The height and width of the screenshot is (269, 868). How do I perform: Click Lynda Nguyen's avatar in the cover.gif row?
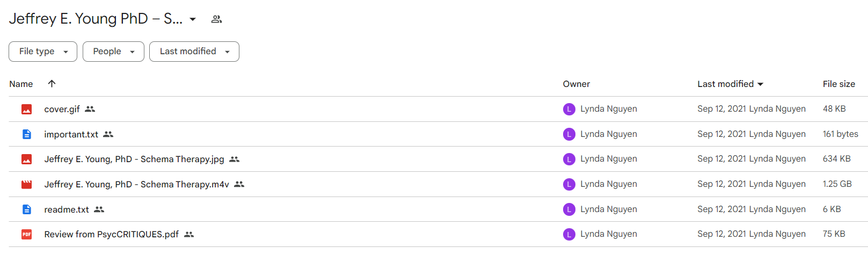pyautogui.click(x=569, y=109)
